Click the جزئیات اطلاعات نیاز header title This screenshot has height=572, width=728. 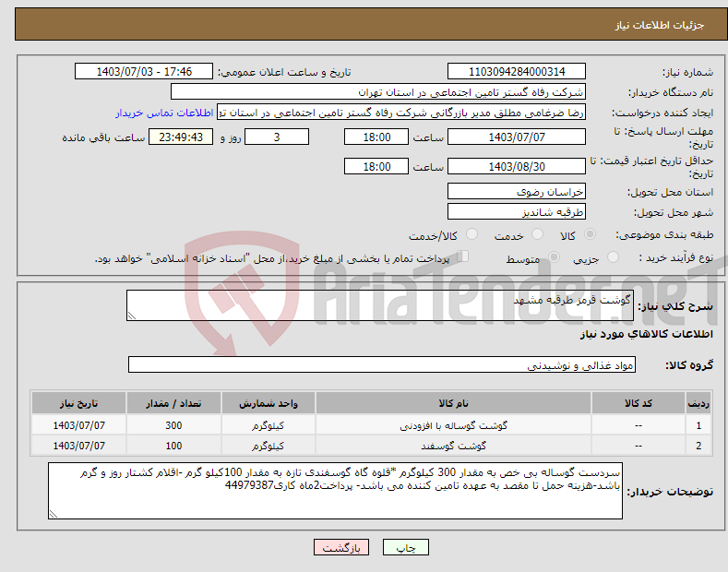click(660, 25)
